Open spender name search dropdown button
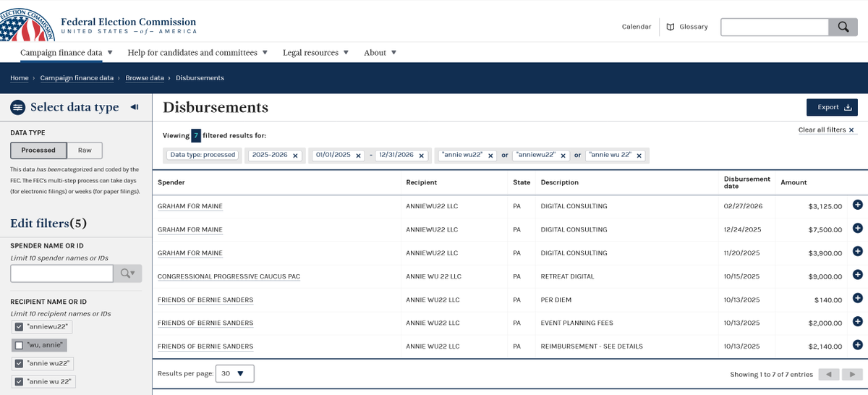 click(128, 273)
